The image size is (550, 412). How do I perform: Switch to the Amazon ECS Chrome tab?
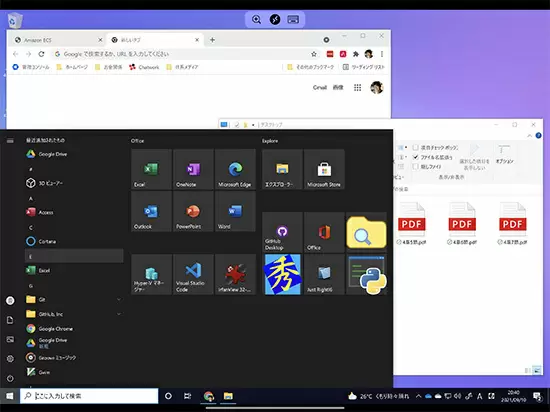(58, 40)
